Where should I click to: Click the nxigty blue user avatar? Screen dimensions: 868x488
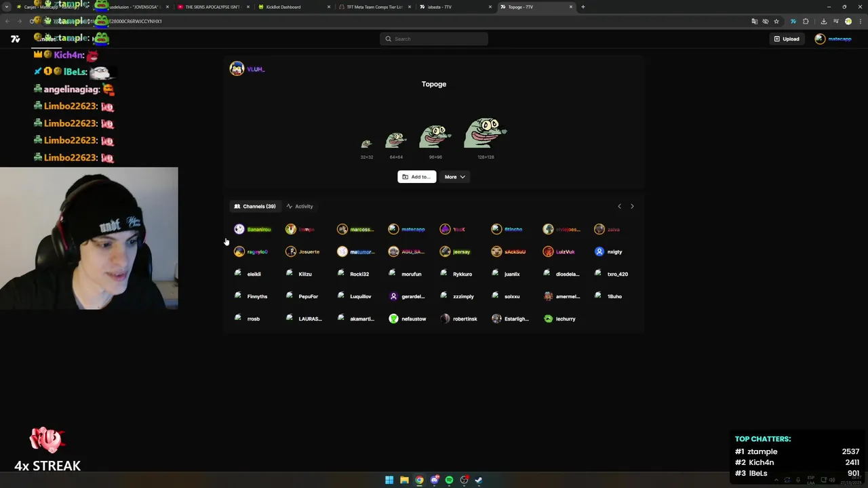point(599,251)
